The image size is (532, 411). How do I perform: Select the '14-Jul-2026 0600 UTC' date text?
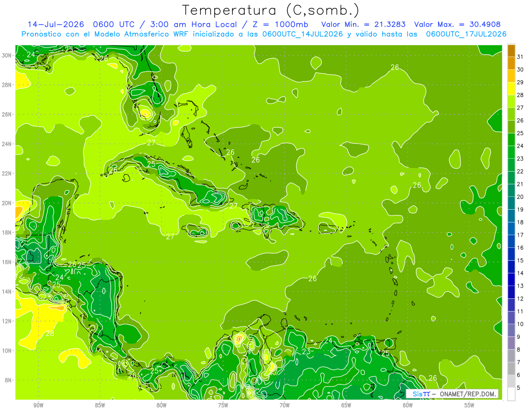click(80, 24)
